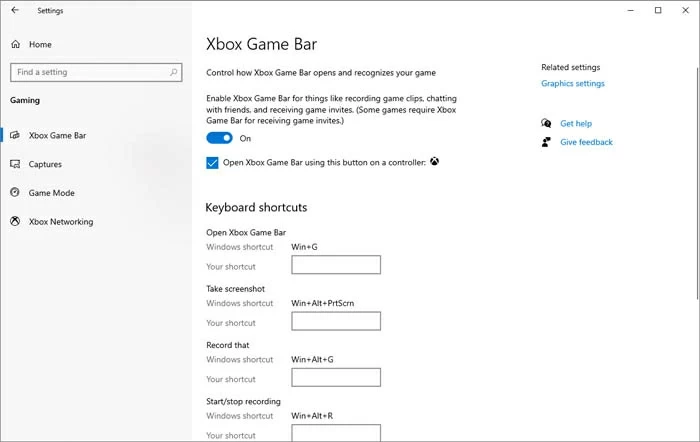The image size is (700, 442).
Task: Focus the Find a setting search box
Action: coord(88,72)
